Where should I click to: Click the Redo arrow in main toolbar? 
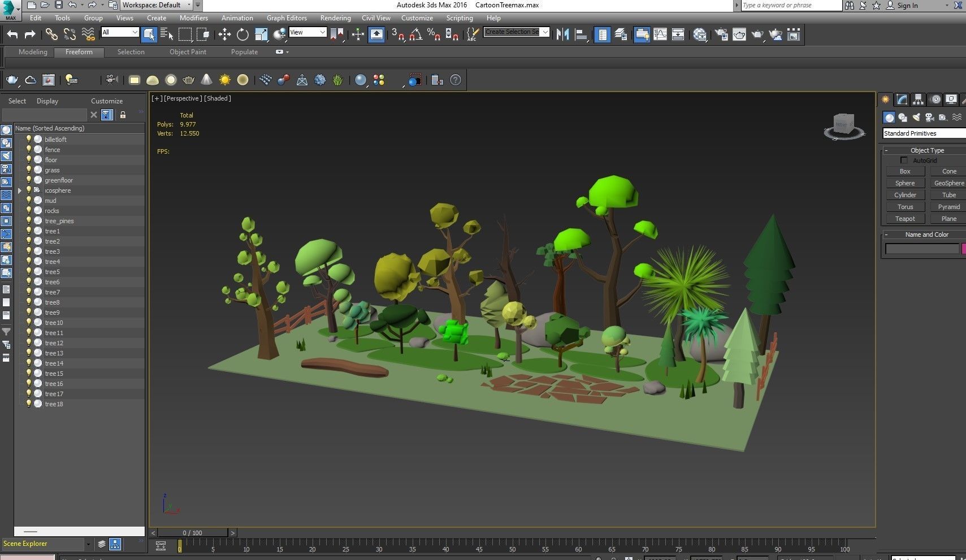(30, 34)
